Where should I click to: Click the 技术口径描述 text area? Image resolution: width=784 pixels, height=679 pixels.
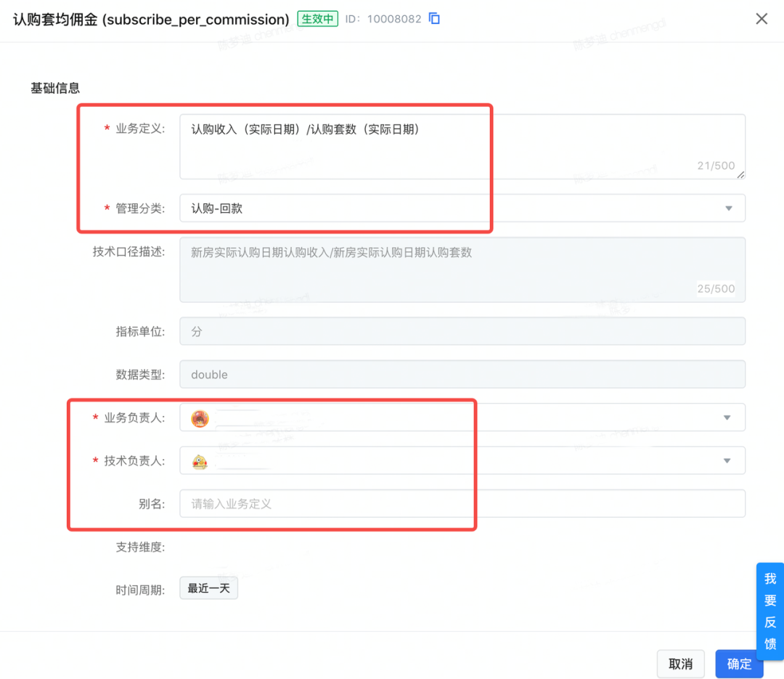click(x=462, y=269)
